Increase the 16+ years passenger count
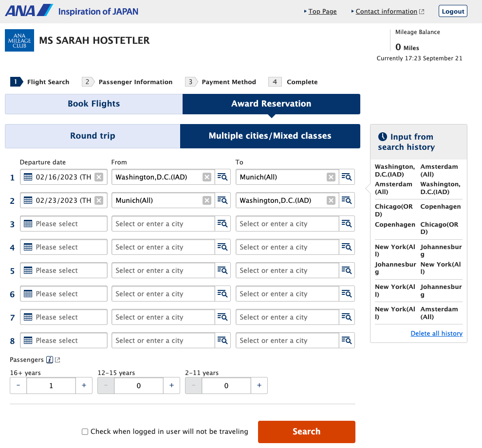 [84, 385]
